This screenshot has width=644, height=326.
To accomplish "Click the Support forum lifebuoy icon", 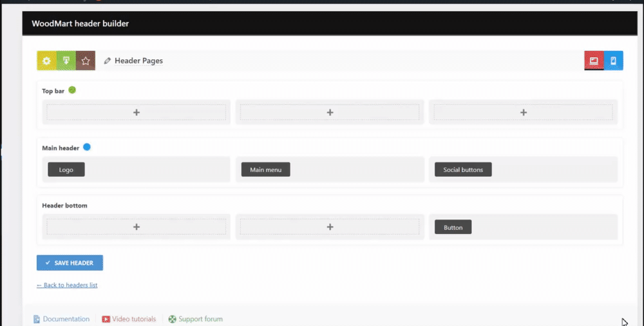I will click(172, 319).
